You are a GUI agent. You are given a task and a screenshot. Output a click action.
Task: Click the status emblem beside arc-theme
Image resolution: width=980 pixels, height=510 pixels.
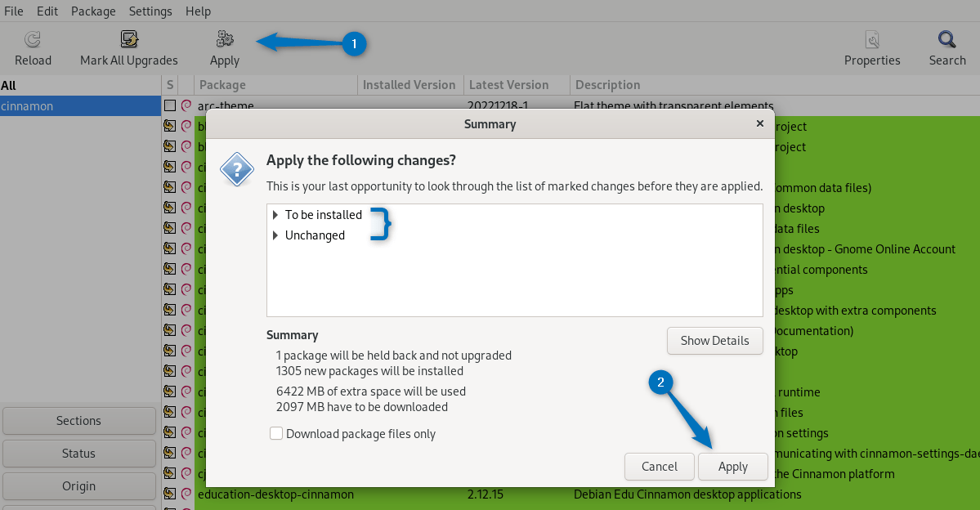[x=185, y=105]
